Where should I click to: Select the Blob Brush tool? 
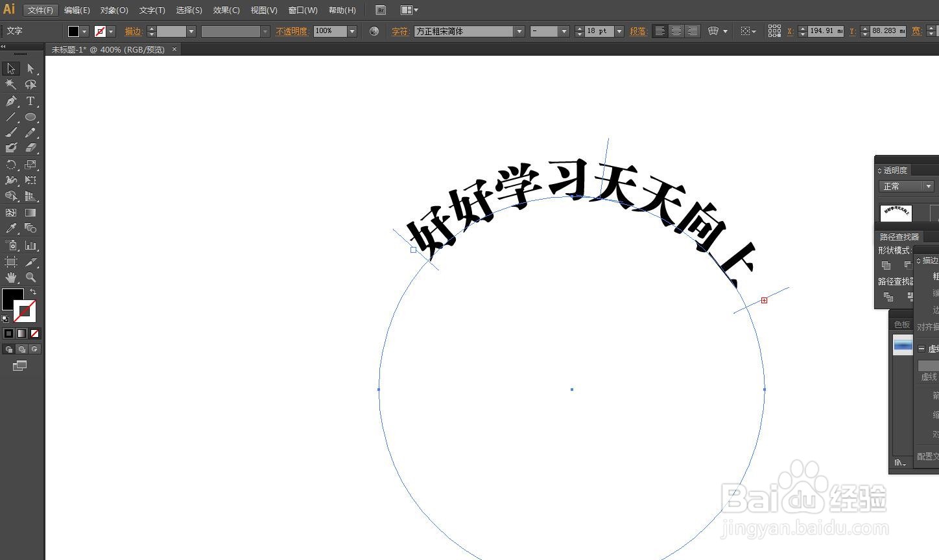(11, 148)
